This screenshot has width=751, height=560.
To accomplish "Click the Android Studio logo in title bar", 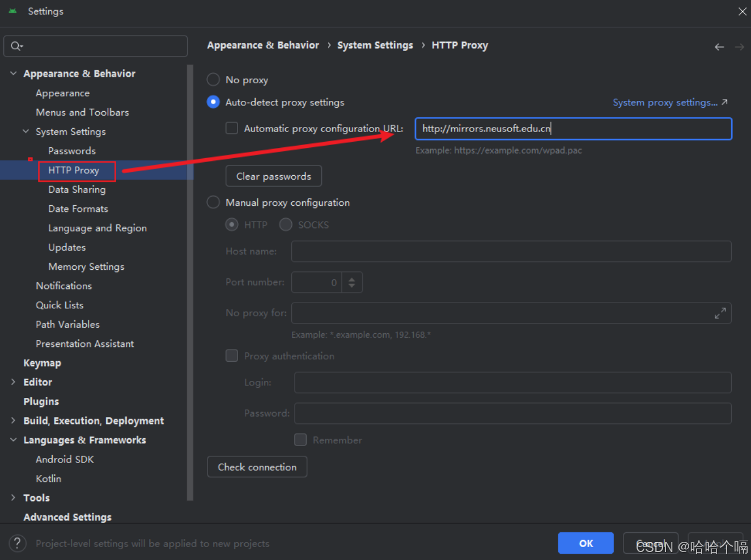I will click(x=13, y=11).
